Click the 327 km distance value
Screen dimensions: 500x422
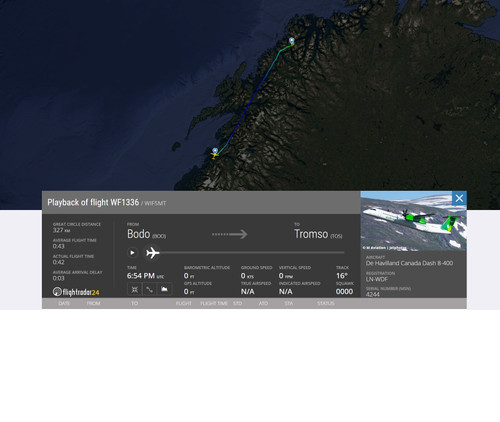61,230
